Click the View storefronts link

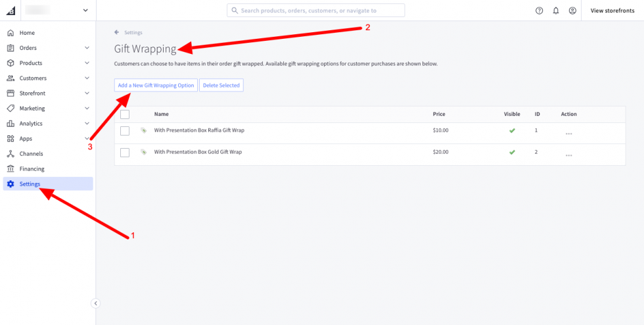click(x=612, y=11)
